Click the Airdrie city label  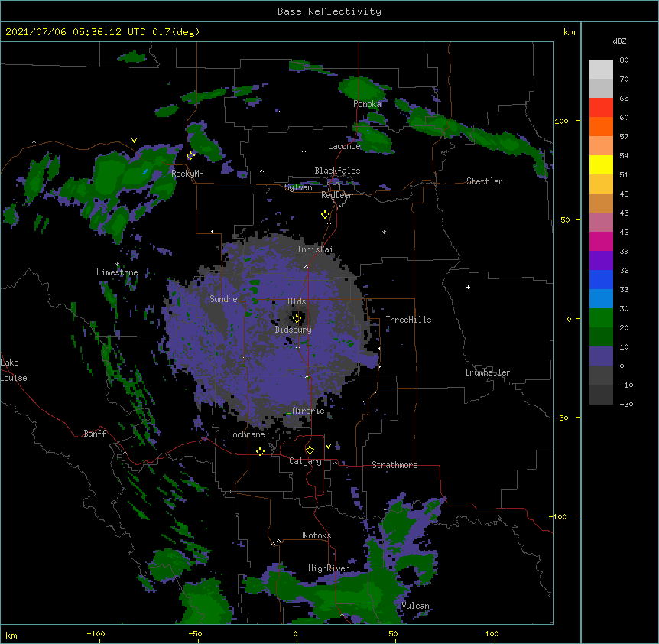click(309, 411)
